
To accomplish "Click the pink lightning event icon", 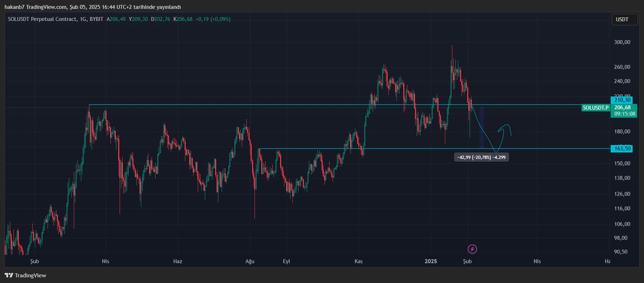I will (472, 249).
